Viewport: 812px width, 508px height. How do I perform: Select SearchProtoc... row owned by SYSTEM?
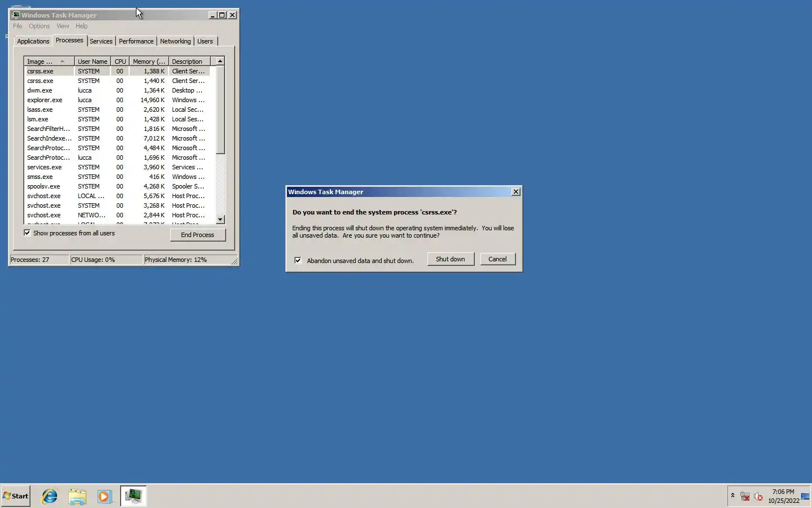click(x=117, y=148)
